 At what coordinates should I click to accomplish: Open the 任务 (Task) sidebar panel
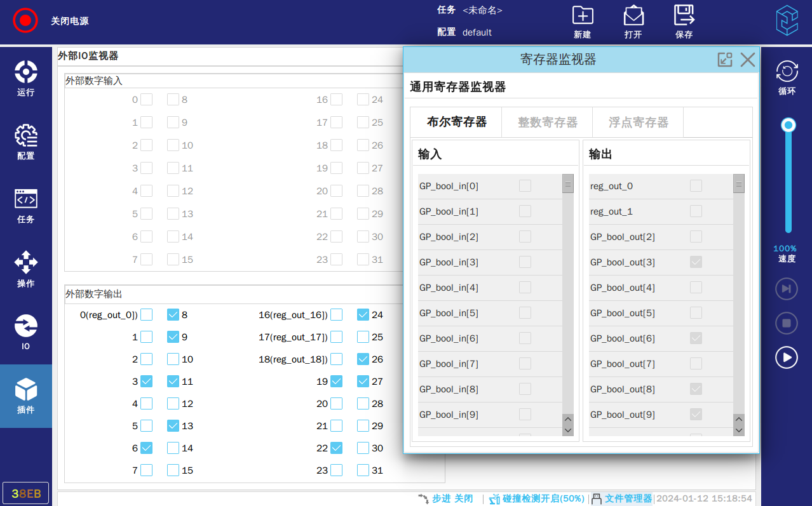[26, 205]
